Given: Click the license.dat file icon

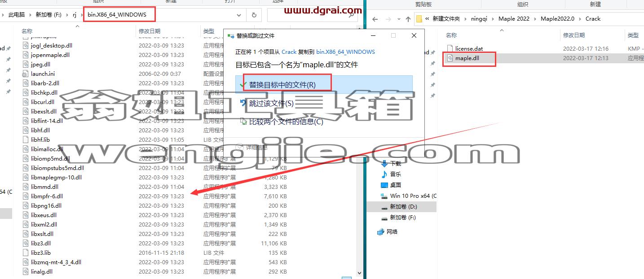Looking at the screenshot, I should (450, 48).
